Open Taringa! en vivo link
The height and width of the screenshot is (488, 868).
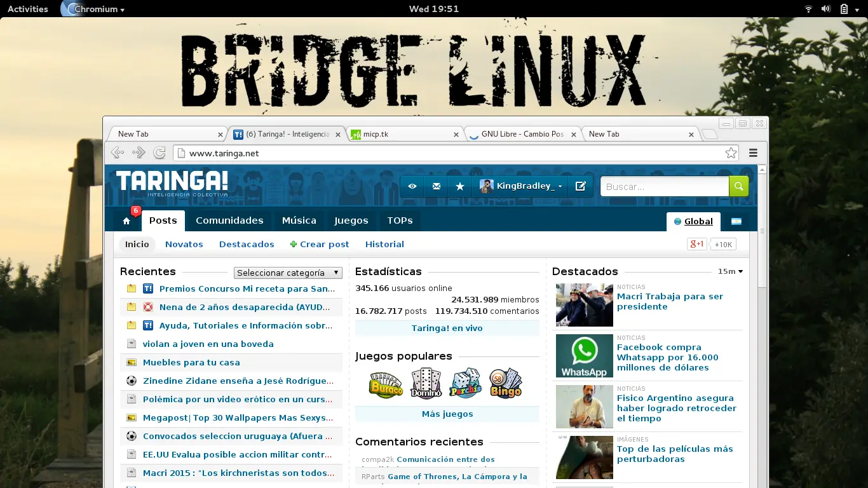[447, 328]
